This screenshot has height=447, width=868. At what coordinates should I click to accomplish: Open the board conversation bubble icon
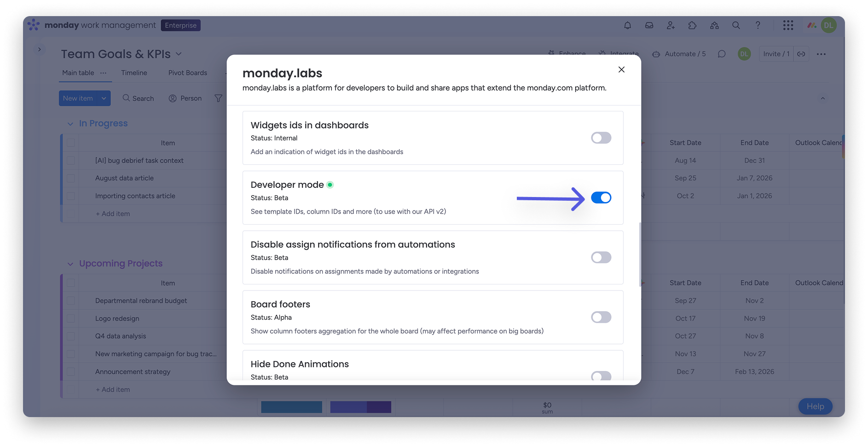click(722, 54)
